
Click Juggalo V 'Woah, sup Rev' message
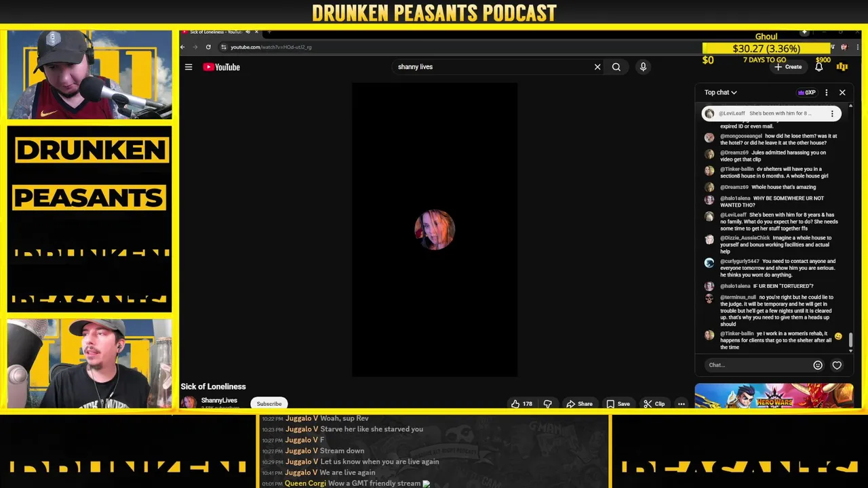(315, 418)
